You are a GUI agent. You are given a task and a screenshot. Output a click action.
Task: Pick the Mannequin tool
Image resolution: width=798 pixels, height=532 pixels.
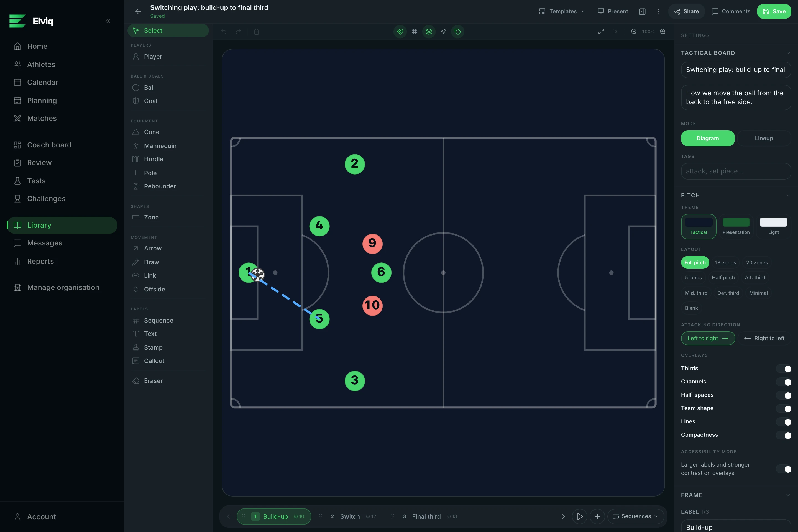click(x=168, y=146)
